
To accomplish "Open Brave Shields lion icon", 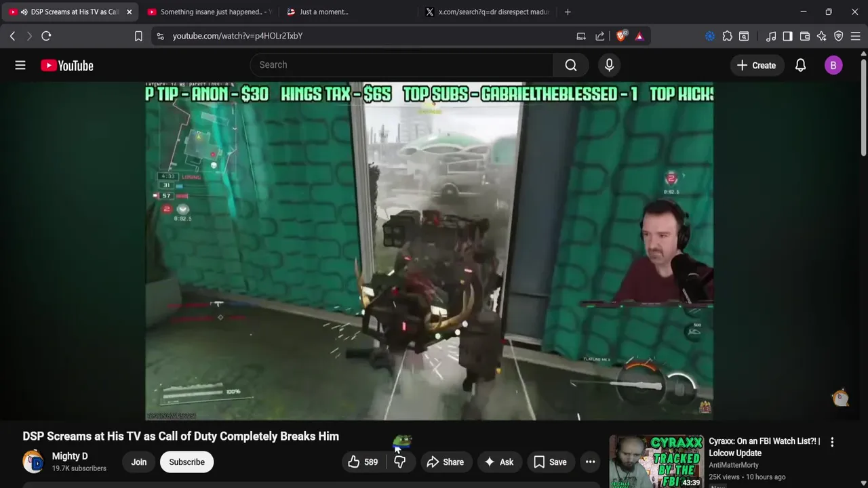I will click(x=620, y=36).
